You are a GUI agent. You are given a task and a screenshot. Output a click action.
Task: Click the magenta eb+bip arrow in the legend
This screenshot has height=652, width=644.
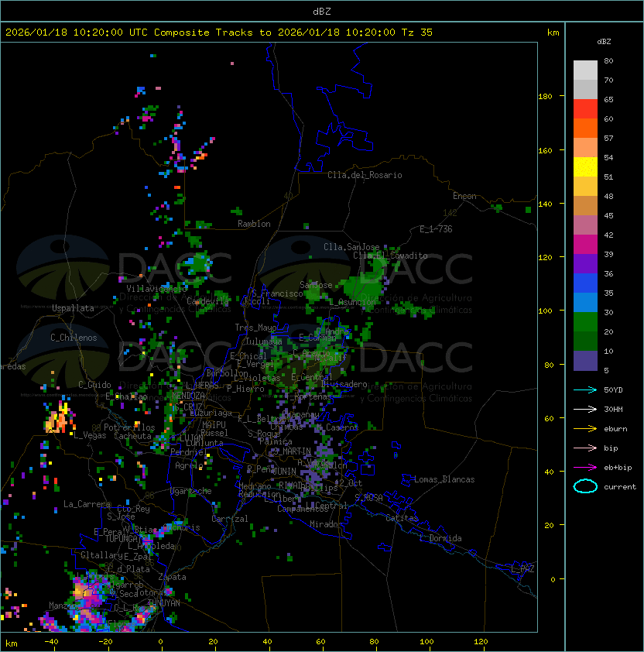pos(585,468)
